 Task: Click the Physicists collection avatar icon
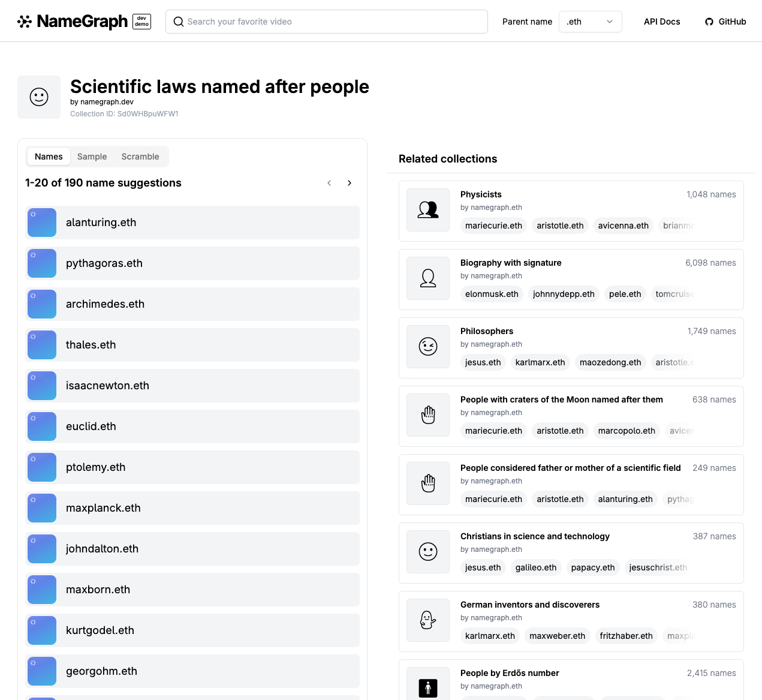(428, 210)
